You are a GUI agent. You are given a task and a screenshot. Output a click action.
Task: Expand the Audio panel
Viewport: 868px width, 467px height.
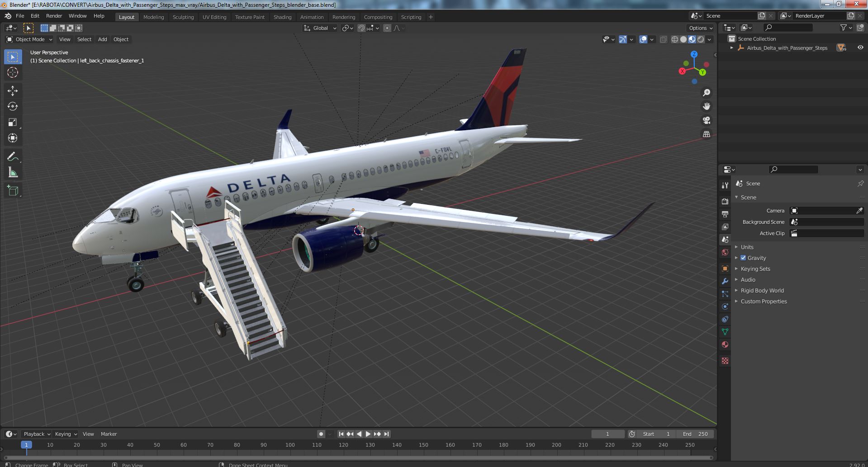click(x=748, y=279)
